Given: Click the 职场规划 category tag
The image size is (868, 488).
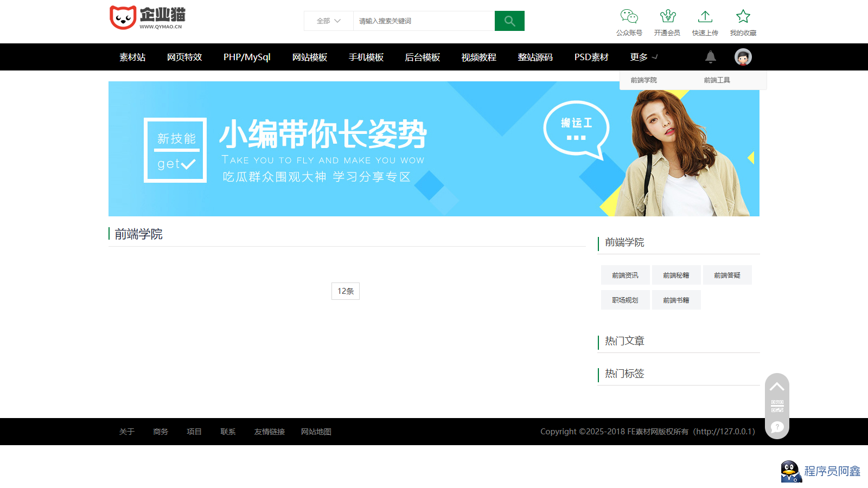Looking at the screenshot, I should pos(626,300).
